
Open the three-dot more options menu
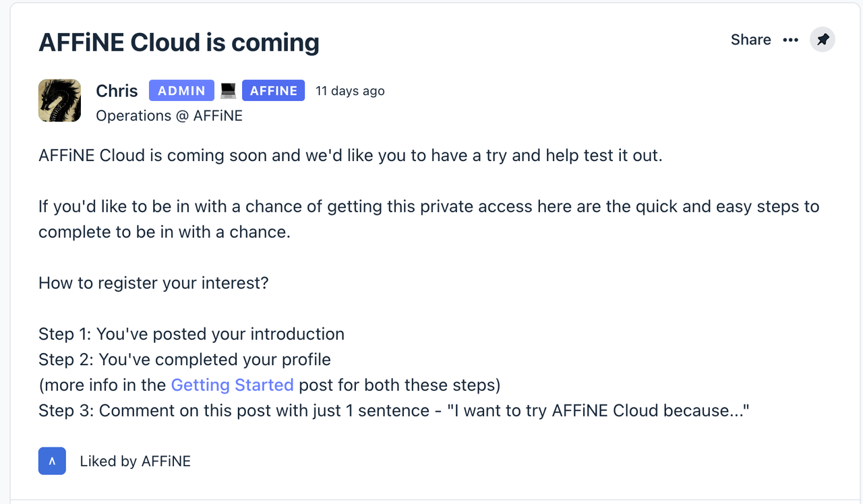click(790, 40)
